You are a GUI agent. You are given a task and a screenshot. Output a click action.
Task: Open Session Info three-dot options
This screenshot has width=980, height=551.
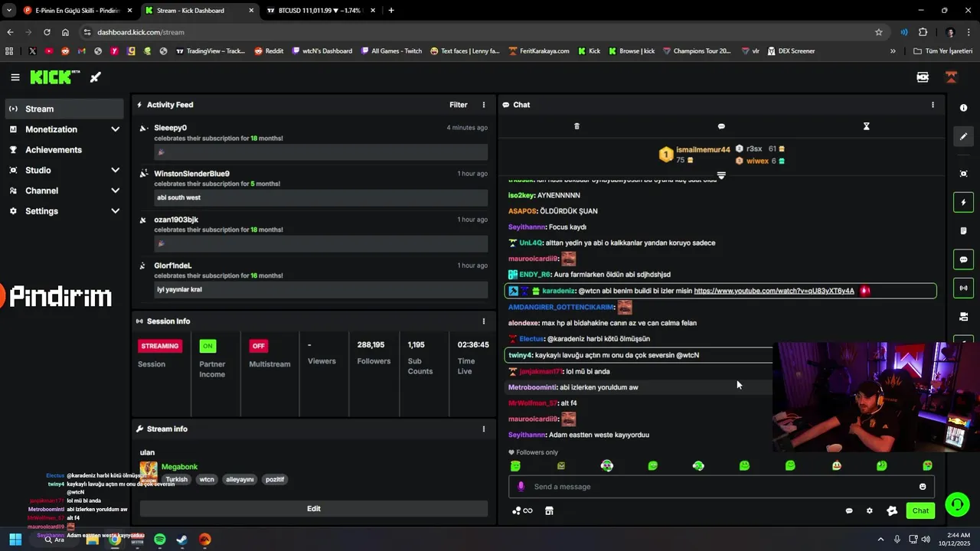pos(483,321)
